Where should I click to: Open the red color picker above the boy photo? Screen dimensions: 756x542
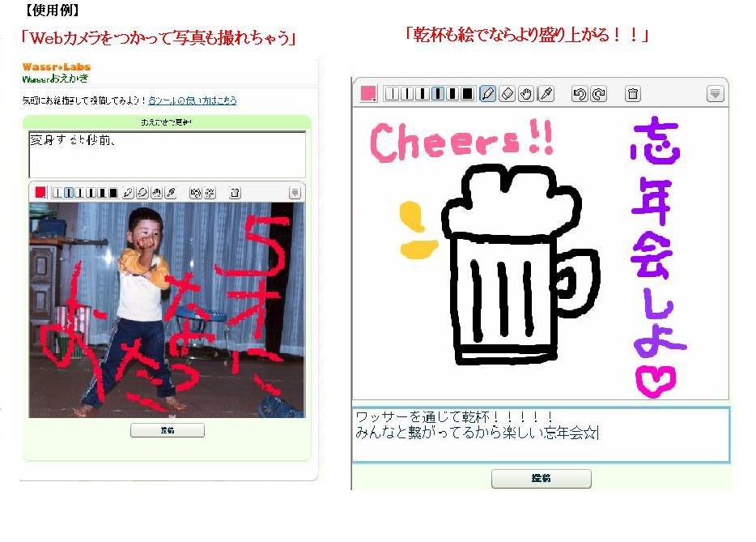pos(40,193)
